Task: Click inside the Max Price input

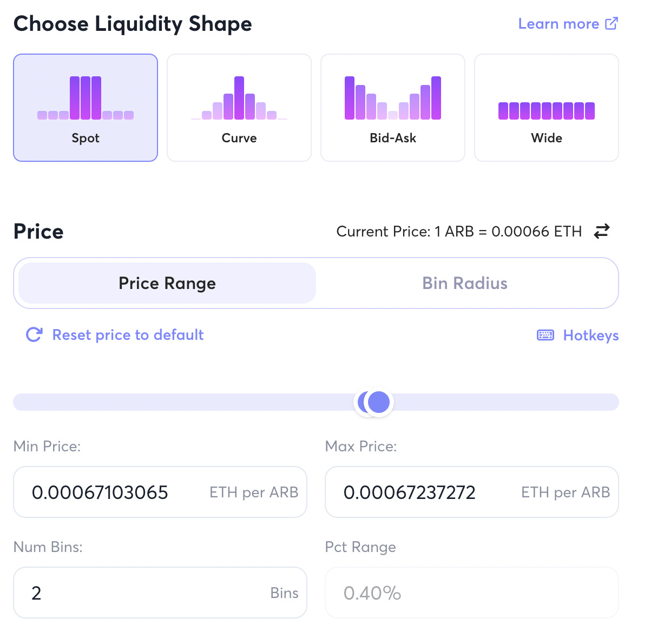Action: (471, 492)
